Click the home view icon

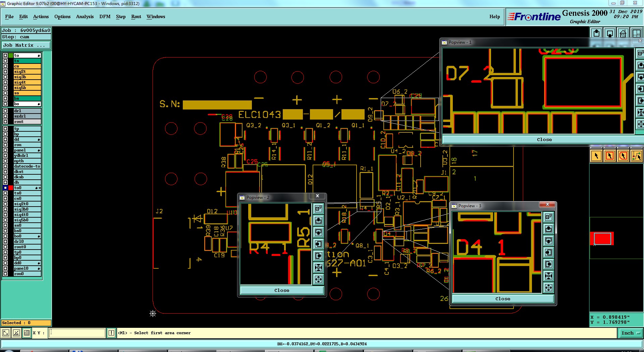coord(623,33)
